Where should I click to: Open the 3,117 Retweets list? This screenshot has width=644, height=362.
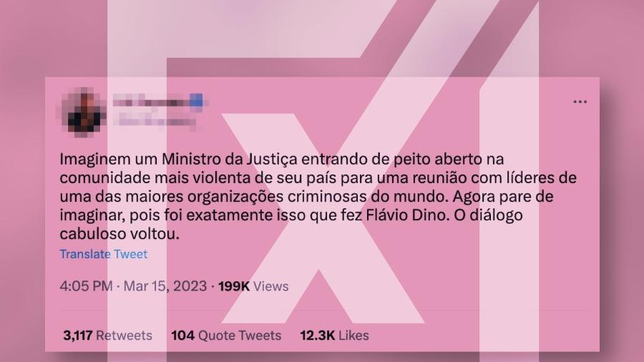click(x=107, y=336)
